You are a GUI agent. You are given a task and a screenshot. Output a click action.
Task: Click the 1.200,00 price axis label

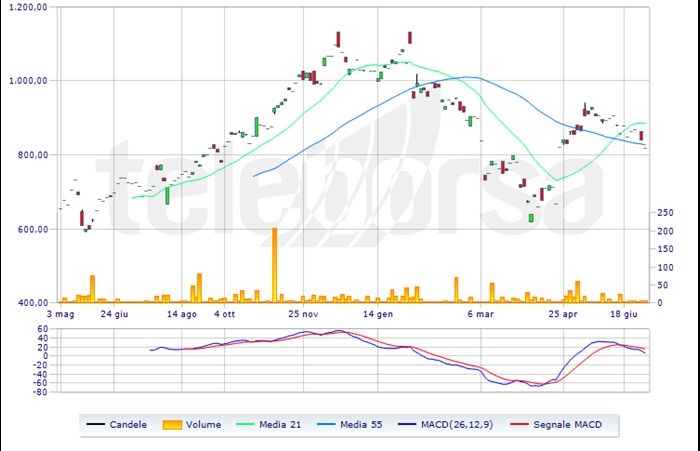28,7
